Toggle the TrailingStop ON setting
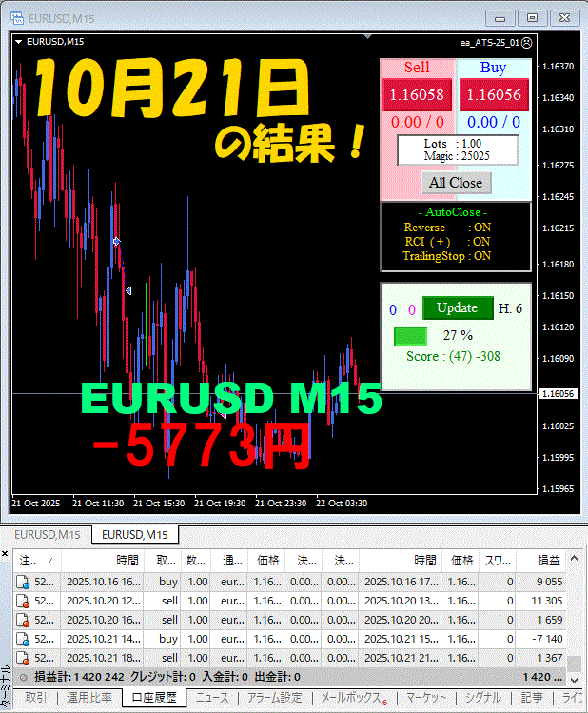Viewport: 588px width, 713px height. coord(447,256)
